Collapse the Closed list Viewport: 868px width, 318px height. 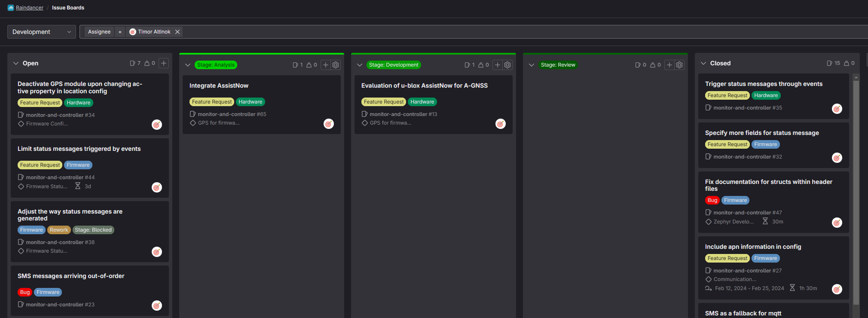coord(703,63)
